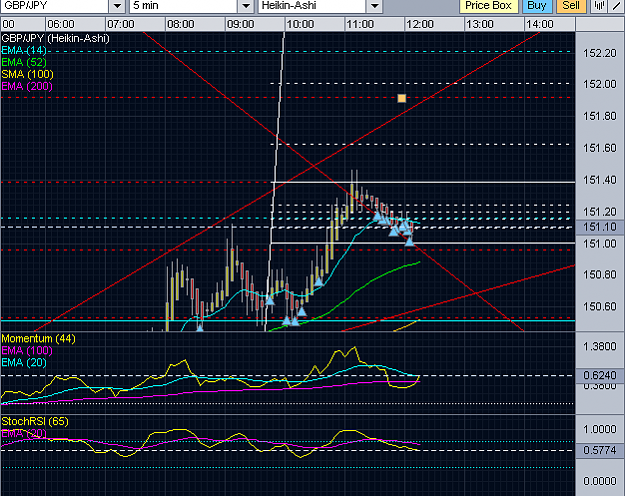Click EMA (100) label in Momentum pane
The height and width of the screenshot is (496, 625).
coord(27,350)
